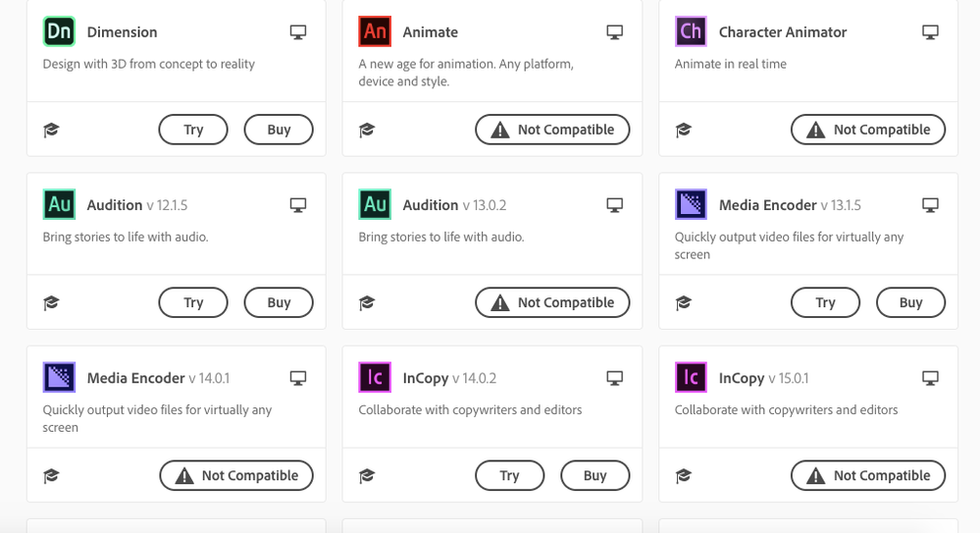Click the Media Encoder v 14.0.1 app icon

(x=60, y=377)
